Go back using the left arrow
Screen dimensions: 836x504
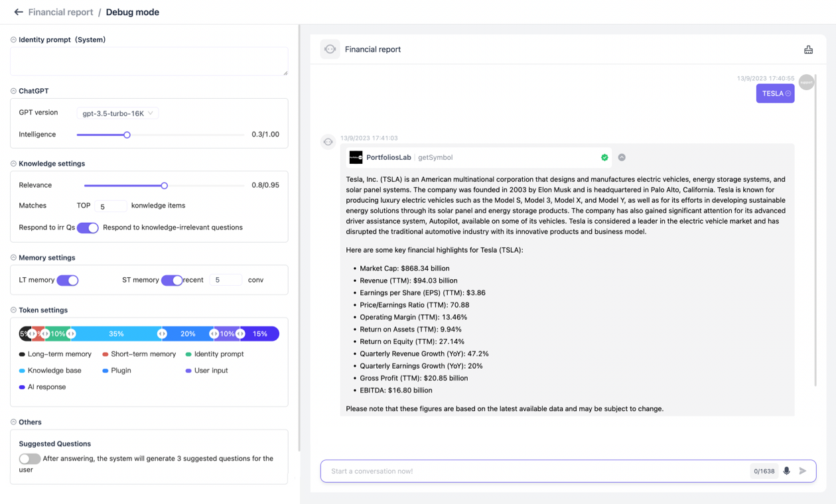coord(19,12)
